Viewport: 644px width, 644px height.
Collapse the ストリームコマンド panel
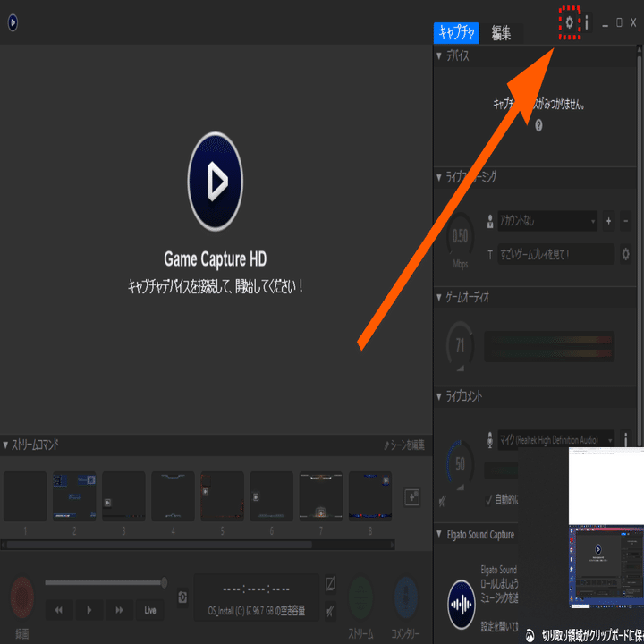[5, 445]
